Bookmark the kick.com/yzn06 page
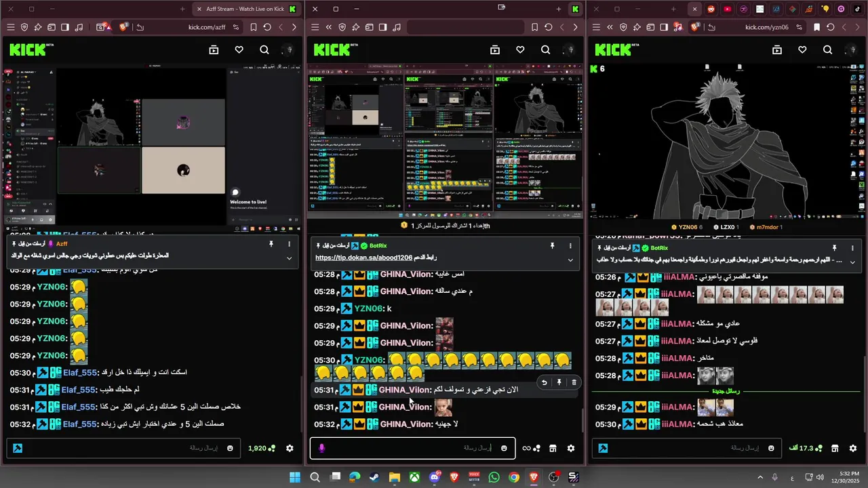Screen dimensions: 868x488 point(816,27)
